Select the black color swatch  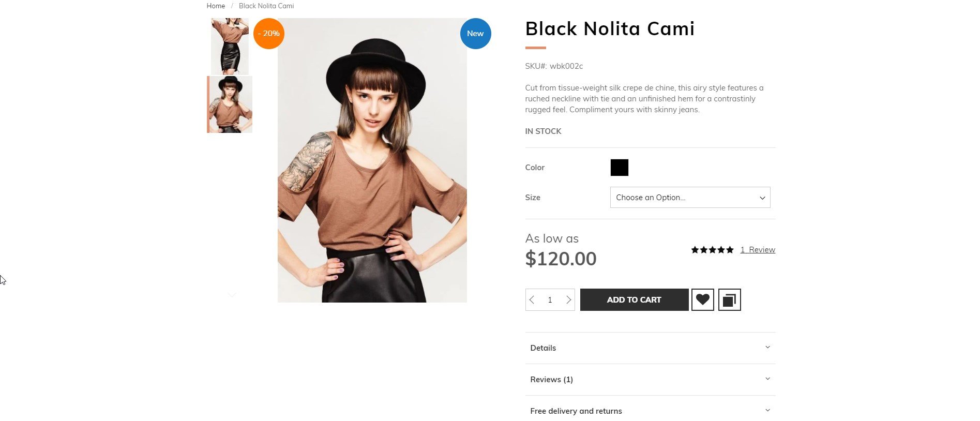[x=619, y=168]
